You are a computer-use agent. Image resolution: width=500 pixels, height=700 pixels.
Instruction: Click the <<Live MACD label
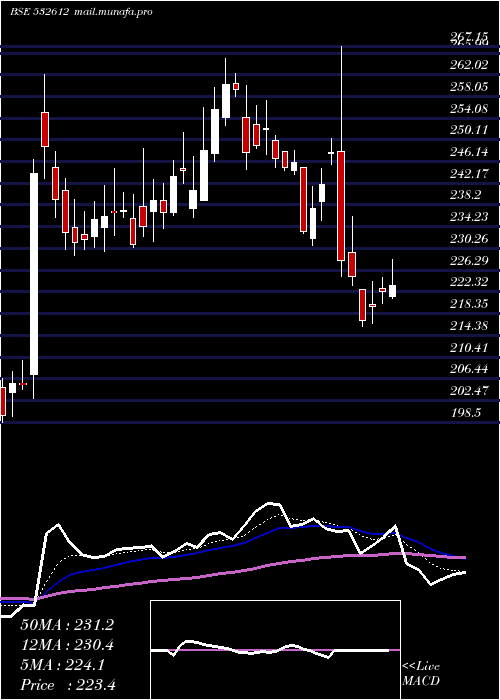click(421, 674)
